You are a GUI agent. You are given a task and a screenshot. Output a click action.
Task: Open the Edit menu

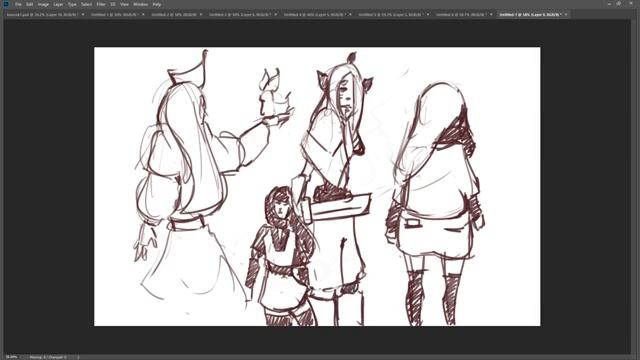[x=30, y=4]
